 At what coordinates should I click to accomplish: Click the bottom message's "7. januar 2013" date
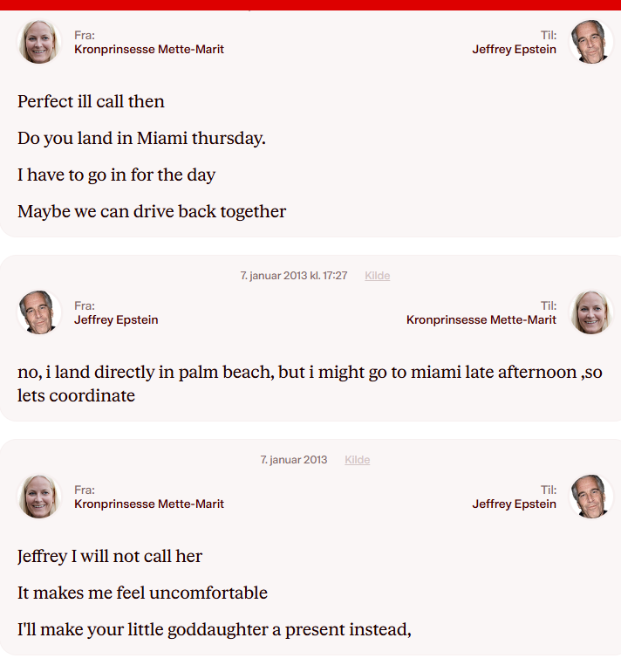coord(294,460)
